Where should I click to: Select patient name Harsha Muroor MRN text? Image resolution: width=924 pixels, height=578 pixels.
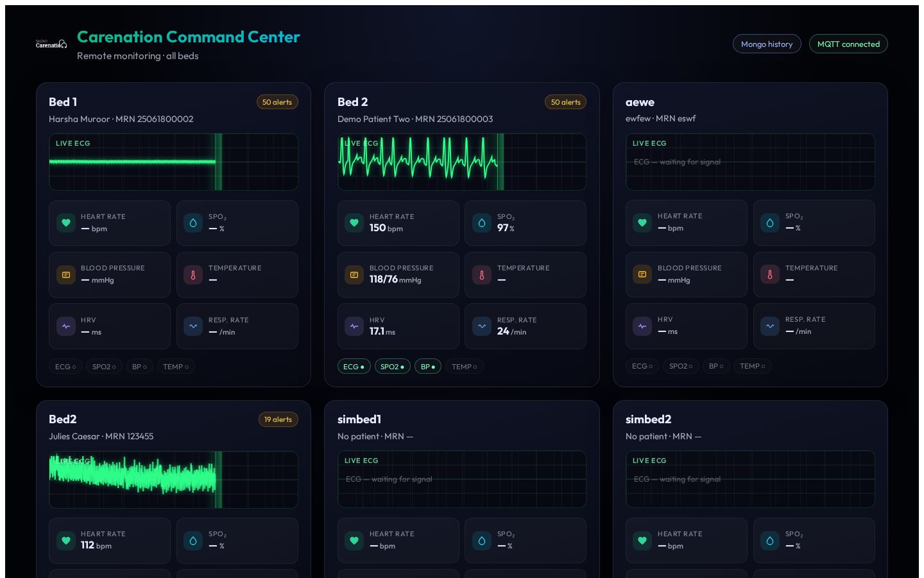(x=121, y=119)
